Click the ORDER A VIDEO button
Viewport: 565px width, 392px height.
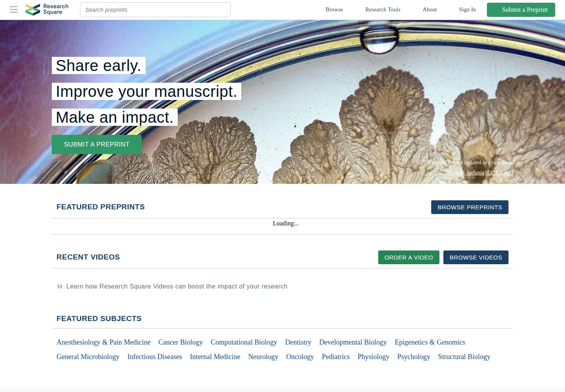point(409,258)
